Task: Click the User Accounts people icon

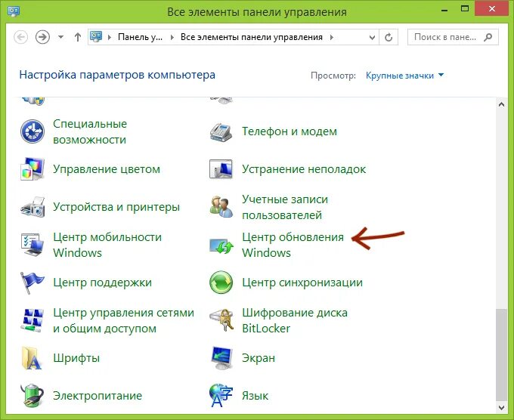Action: (221, 207)
